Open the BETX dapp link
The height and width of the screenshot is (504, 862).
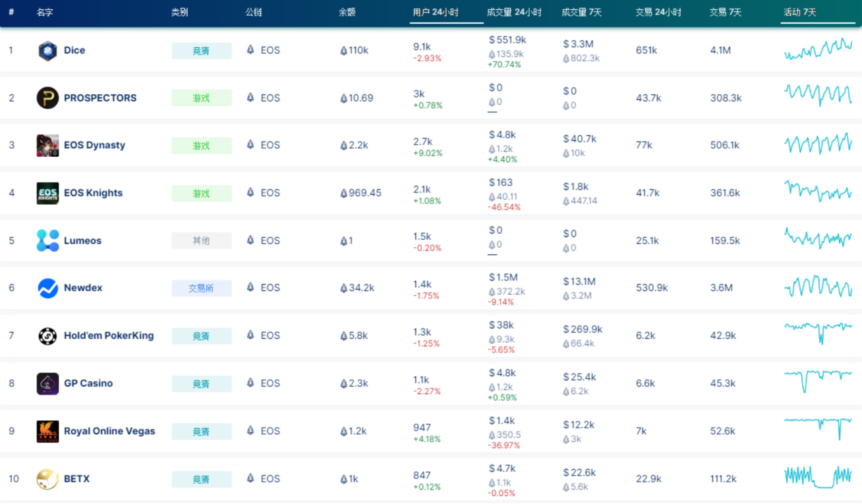pos(76,479)
